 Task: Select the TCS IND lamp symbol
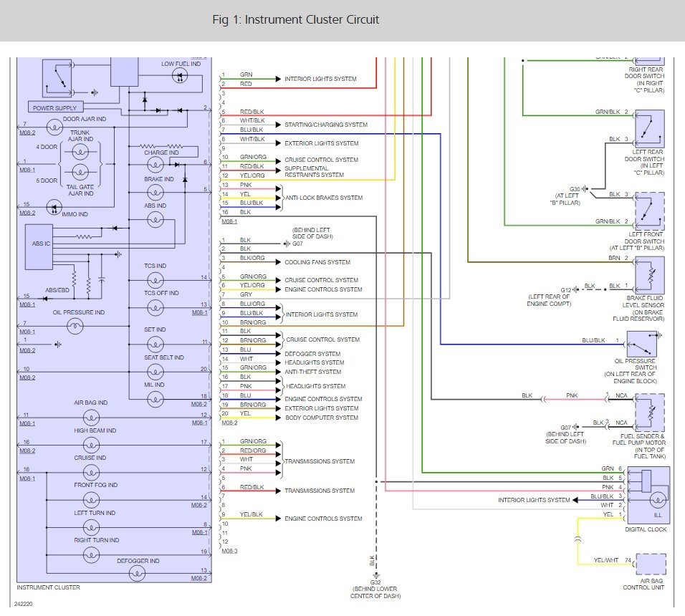coord(155,280)
